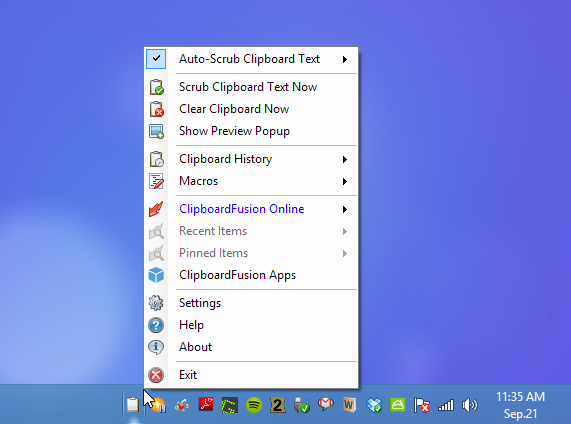Click the Clear Clipboard Now red-x icon

157,109
